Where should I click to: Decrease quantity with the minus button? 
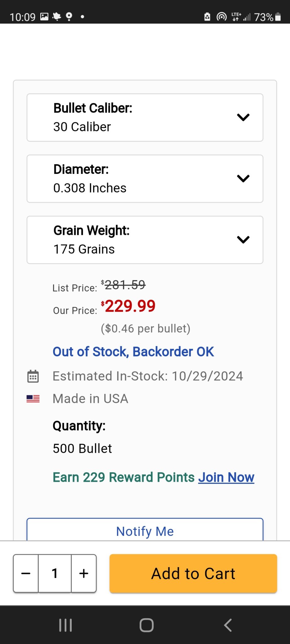(x=26, y=574)
